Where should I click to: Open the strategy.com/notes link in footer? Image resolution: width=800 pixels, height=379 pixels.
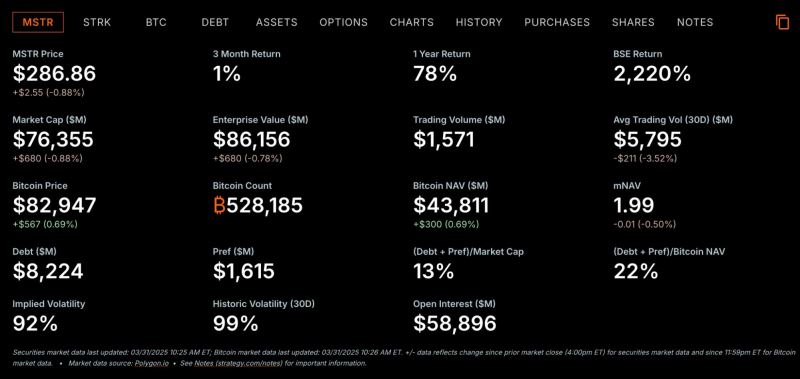coord(239,363)
